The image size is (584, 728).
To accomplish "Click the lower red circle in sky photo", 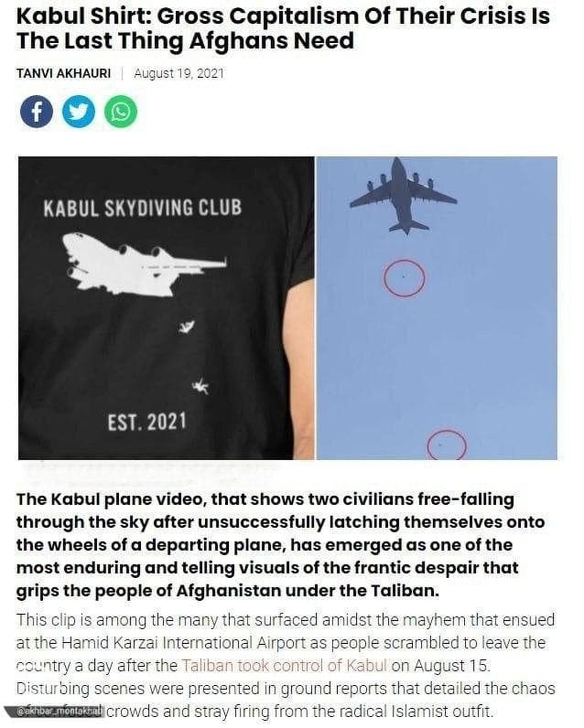I will (447, 444).
